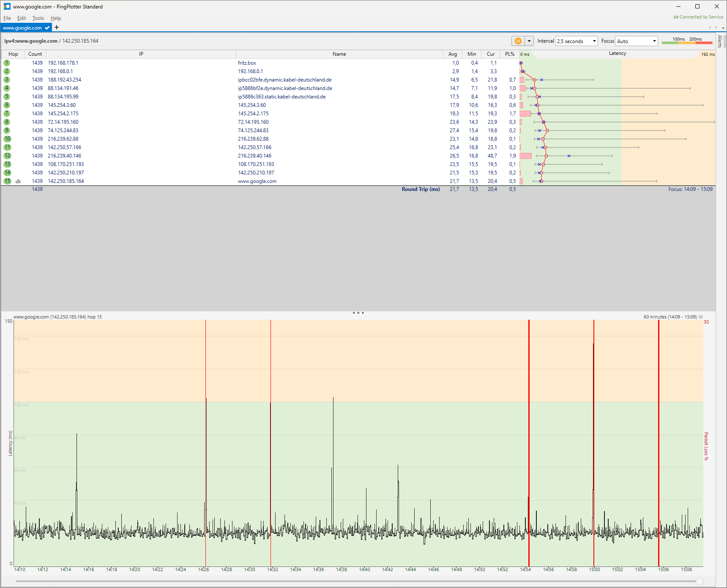Select hop 4 green number badge
Screen dimensions: 727x588
pos(7,88)
